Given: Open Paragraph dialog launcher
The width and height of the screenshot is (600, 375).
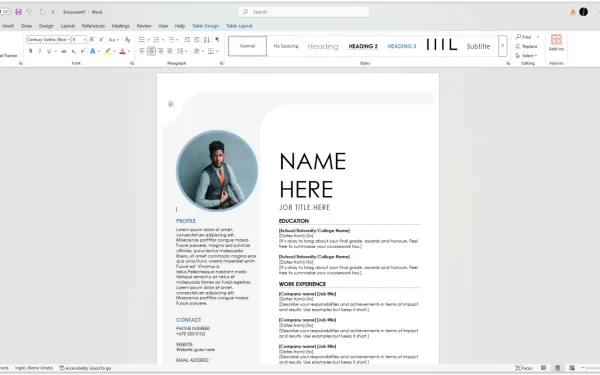Looking at the screenshot, I should (x=222, y=63).
